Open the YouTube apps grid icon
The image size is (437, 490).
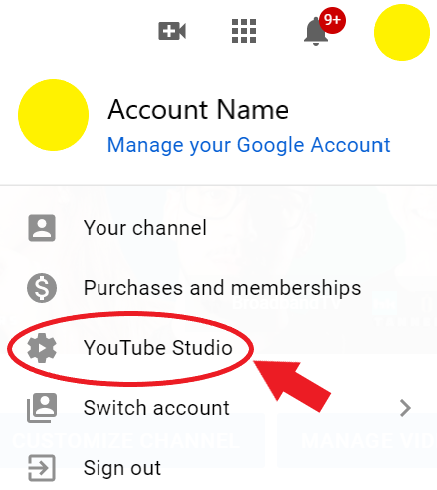point(244,31)
